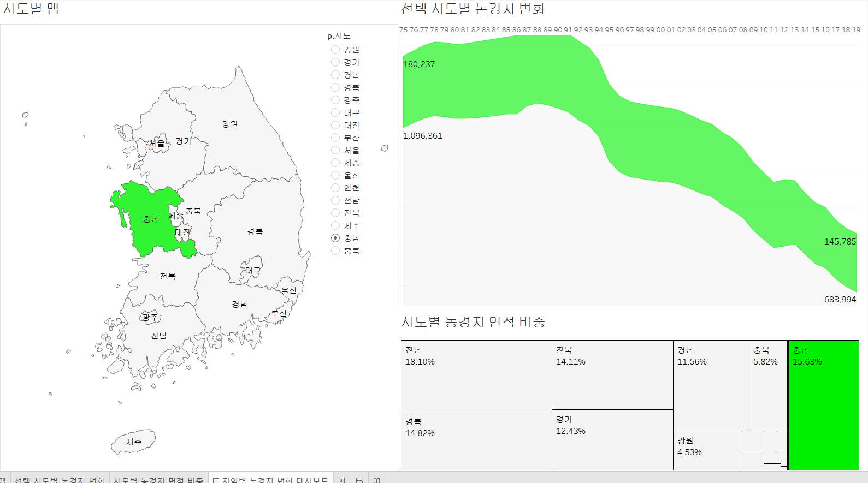
Task: Click the 선택 시도별 논경지 변화 chart title
Action: [x=473, y=9]
